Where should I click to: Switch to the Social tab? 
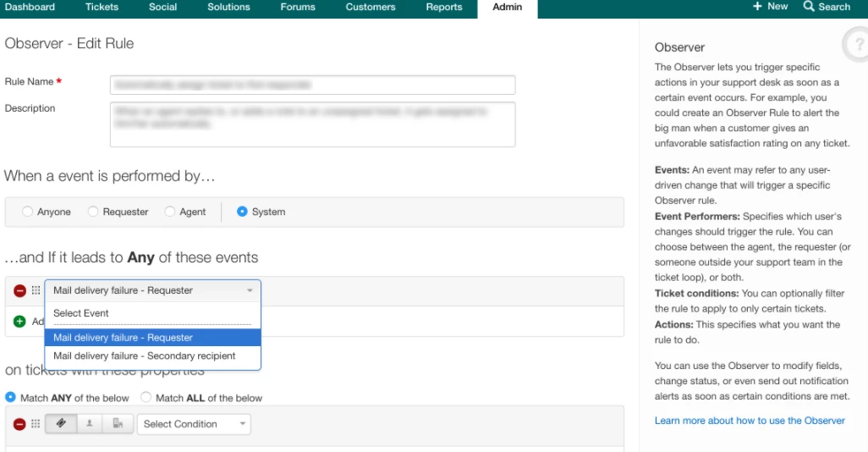point(162,8)
